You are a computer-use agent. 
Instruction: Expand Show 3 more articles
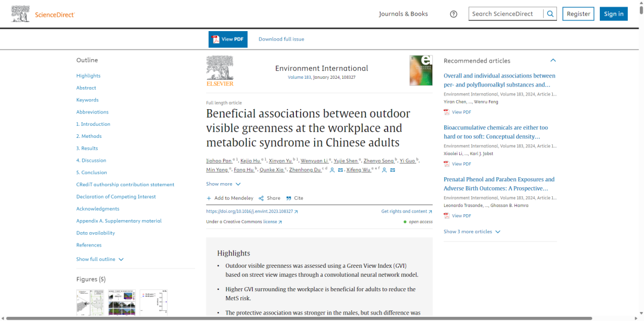pyautogui.click(x=472, y=232)
